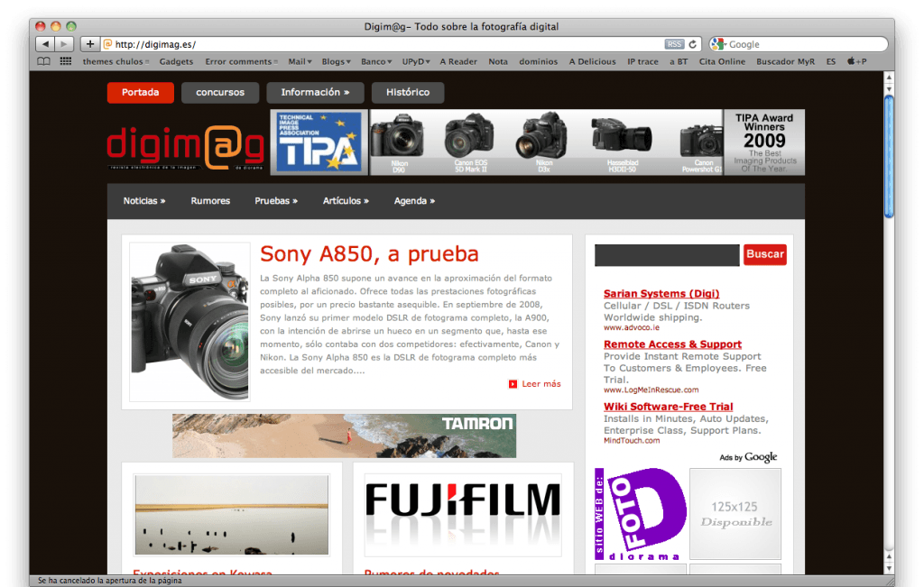Click the vertical scrollbar thumb
The image size is (924, 587).
point(889,157)
